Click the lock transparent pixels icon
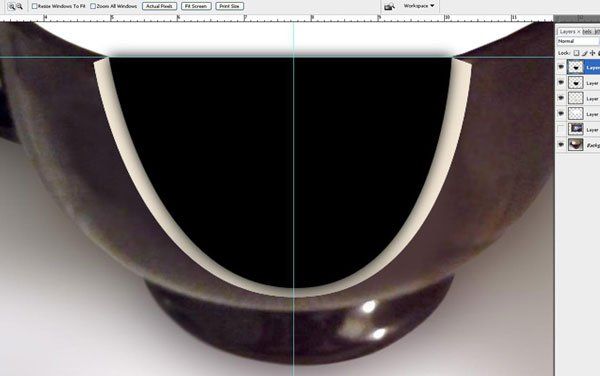The height and width of the screenshot is (376, 600). 576,53
